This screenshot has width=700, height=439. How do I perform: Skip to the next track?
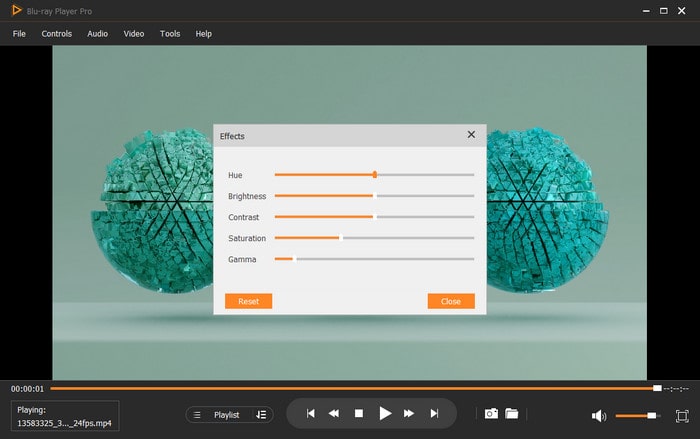[x=434, y=414]
